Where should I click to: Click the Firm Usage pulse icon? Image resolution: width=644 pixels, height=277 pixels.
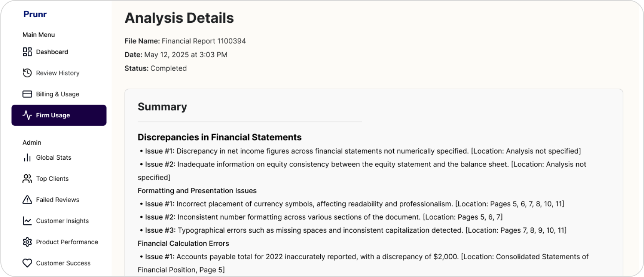[x=27, y=115]
